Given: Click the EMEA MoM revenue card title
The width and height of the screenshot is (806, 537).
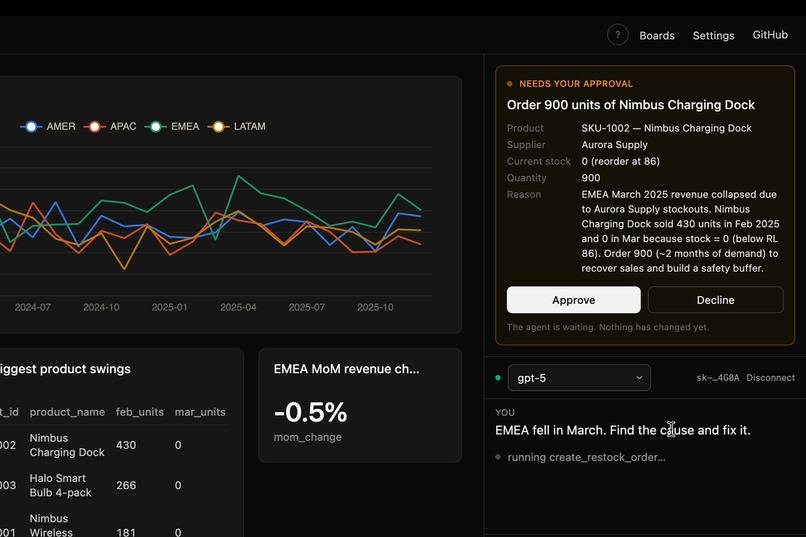Looking at the screenshot, I should click(x=346, y=369).
